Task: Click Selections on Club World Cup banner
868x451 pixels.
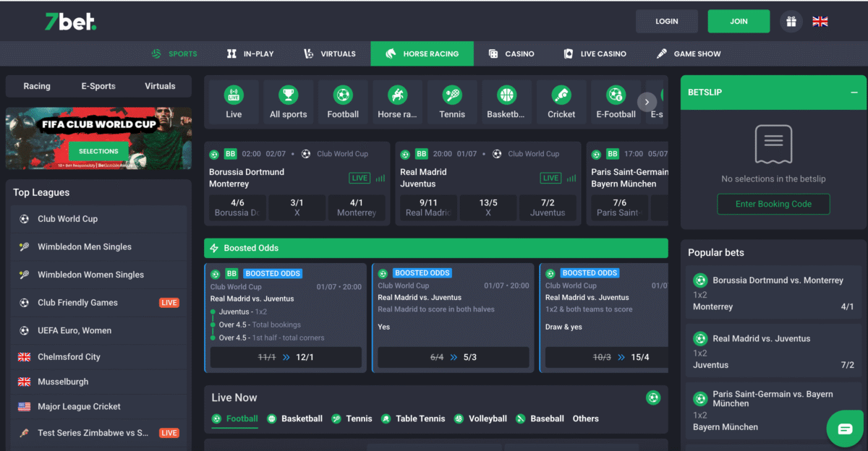Action: pos(98,151)
